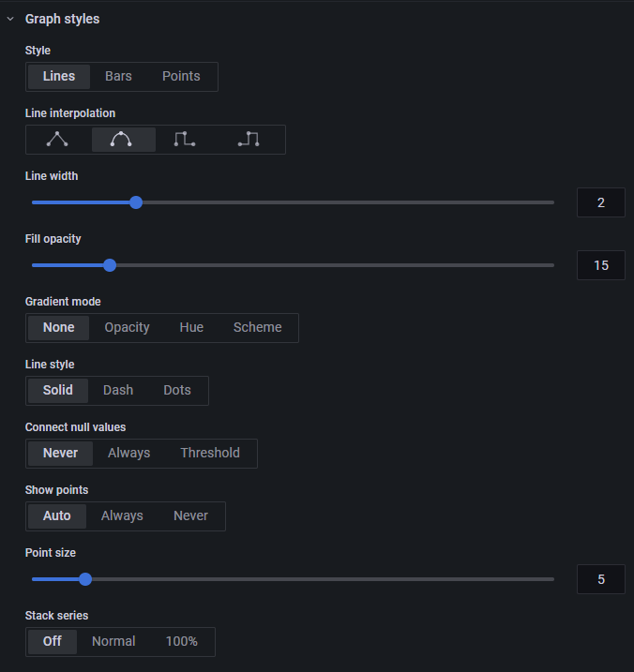Image resolution: width=634 pixels, height=672 pixels.
Task: Switch graph style to Points
Action: [x=181, y=77]
